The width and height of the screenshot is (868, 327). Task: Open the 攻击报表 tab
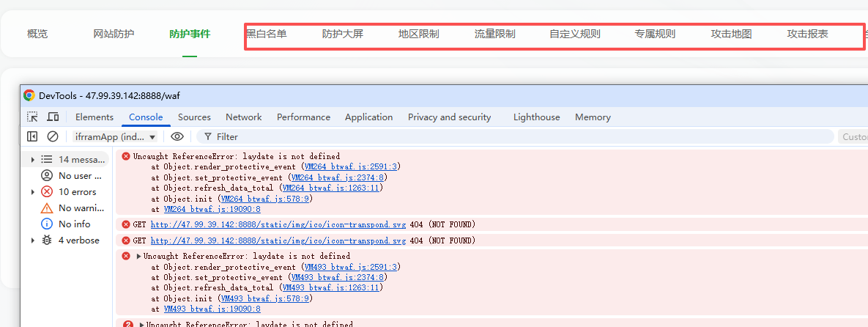point(808,34)
